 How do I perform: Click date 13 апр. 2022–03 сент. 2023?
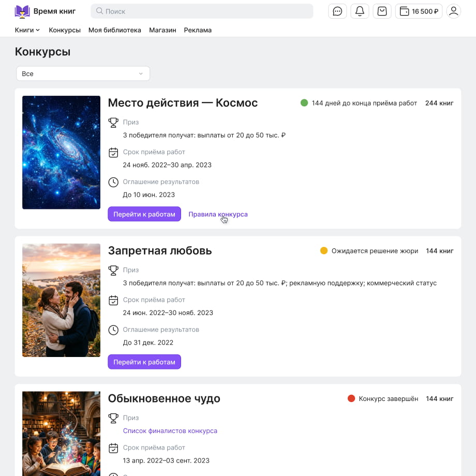pos(166,460)
